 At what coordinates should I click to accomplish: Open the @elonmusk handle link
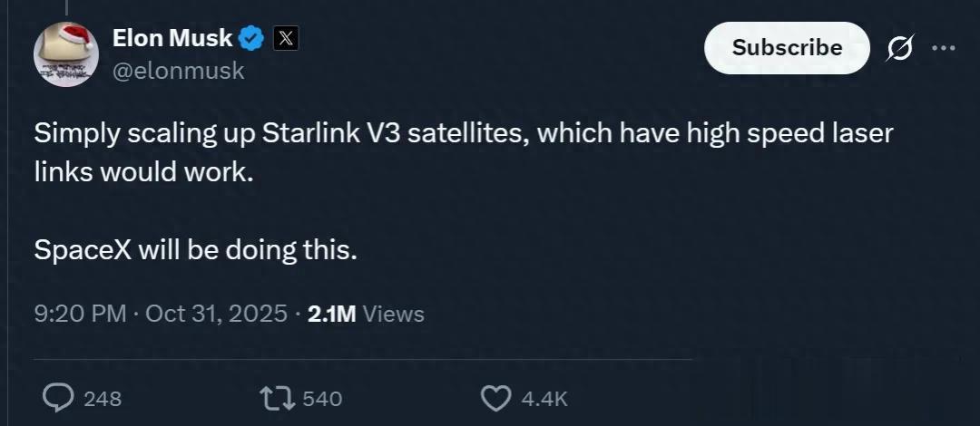(178, 71)
